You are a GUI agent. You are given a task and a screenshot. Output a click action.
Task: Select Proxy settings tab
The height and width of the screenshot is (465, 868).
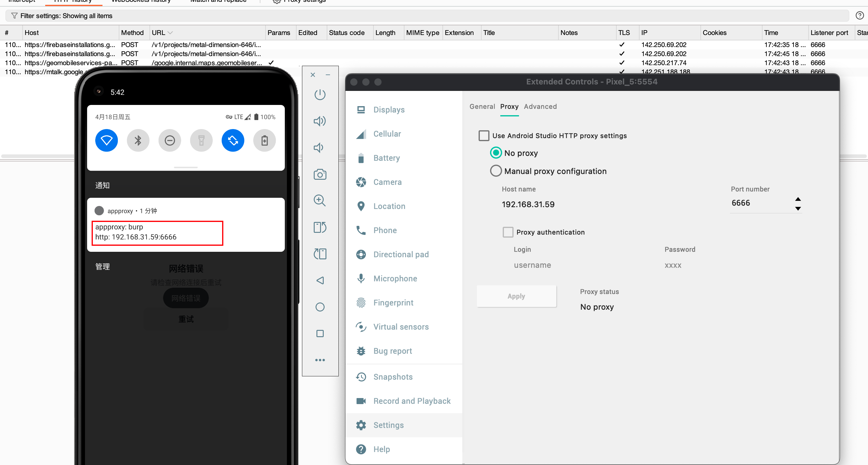click(509, 106)
